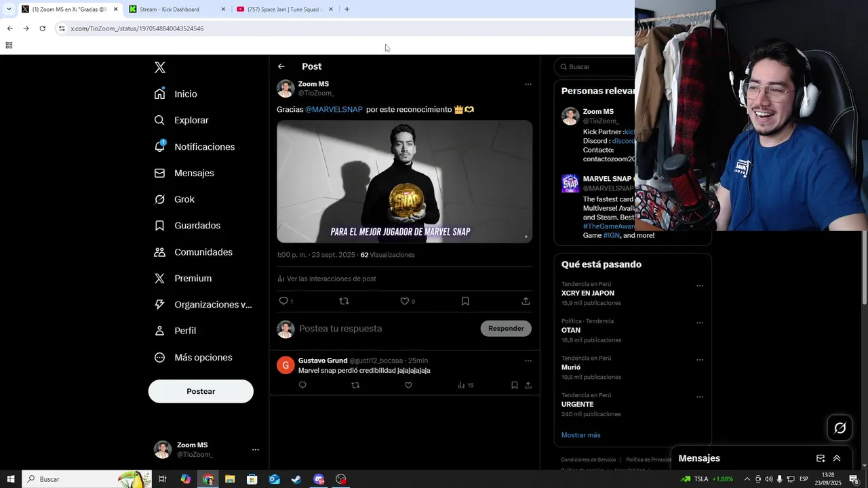Reply to Gustavo Grund's comment

[x=302, y=385]
